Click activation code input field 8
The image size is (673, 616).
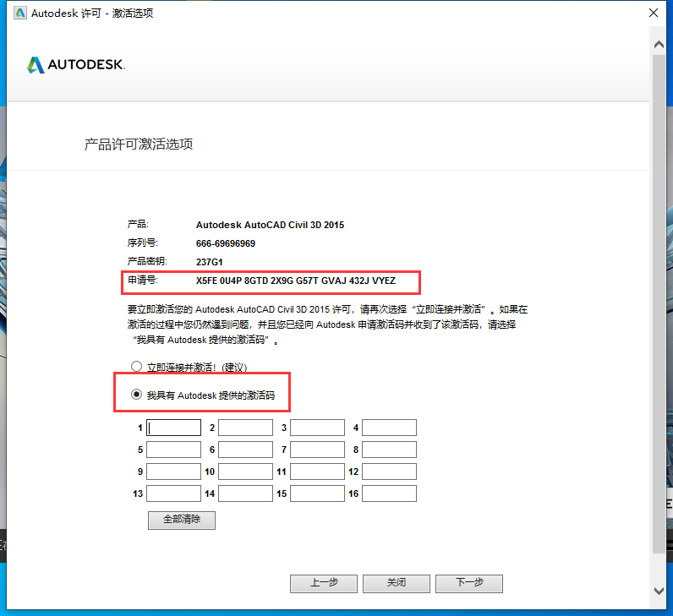[389, 450]
